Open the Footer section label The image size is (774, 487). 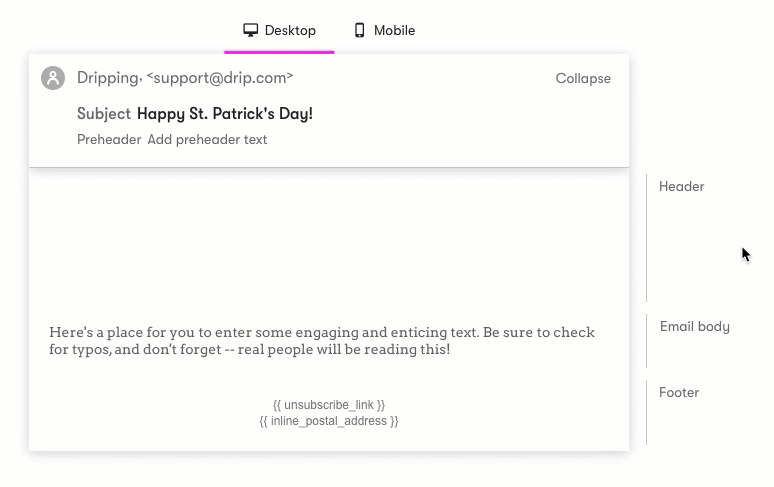tap(679, 393)
